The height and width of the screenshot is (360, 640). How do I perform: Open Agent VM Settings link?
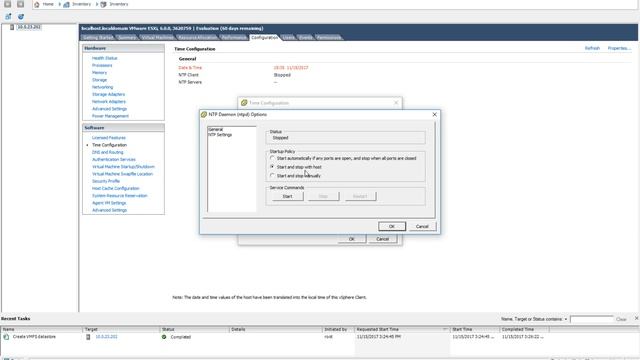pyautogui.click(x=109, y=203)
